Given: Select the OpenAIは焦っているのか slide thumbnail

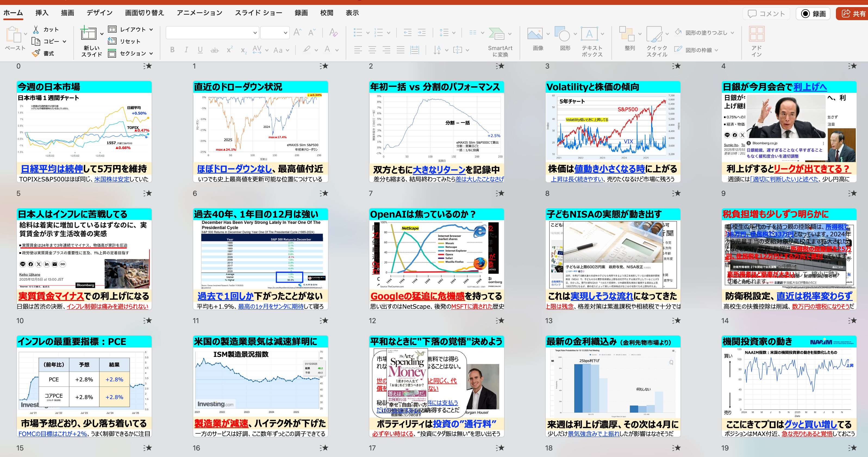Looking at the screenshot, I should (436, 259).
